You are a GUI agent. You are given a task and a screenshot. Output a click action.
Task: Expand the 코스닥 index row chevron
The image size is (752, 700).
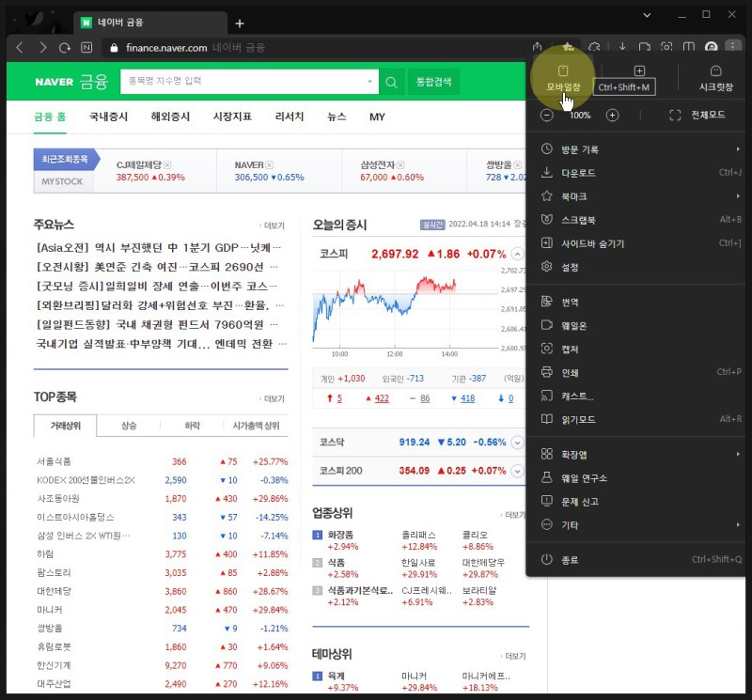point(518,442)
